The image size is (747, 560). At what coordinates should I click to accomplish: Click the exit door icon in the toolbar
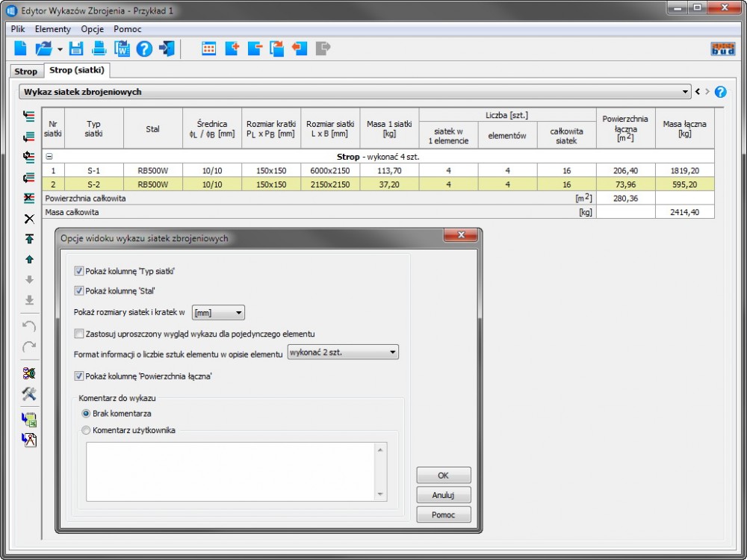click(x=167, y=49)
